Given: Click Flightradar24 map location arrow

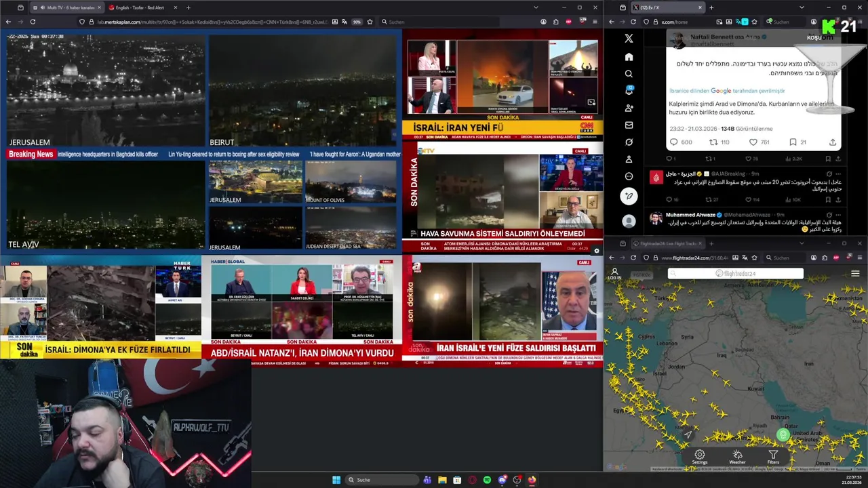Looking at the screenshot, I should tap(688, 434).
